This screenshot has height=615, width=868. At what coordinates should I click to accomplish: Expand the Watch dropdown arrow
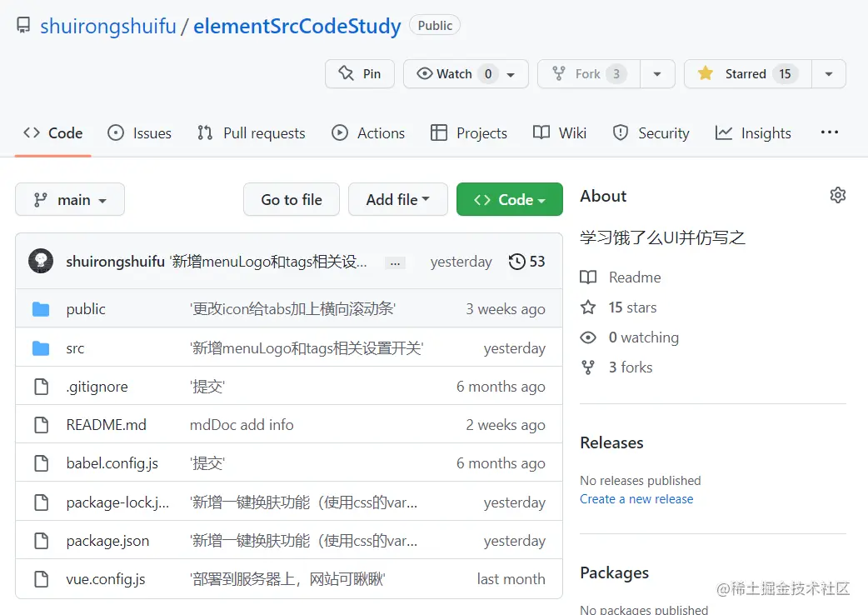pyautogui.click(x=511, y=74)
